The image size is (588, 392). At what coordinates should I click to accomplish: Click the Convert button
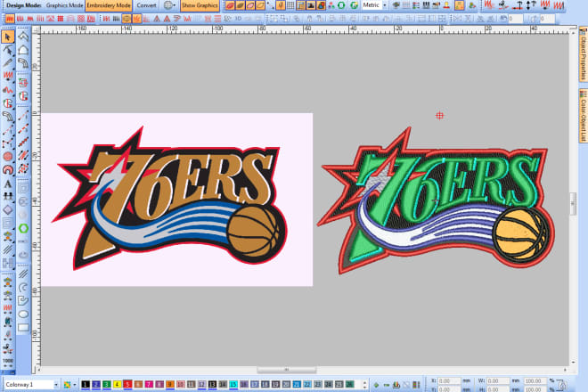pos(146,5)
